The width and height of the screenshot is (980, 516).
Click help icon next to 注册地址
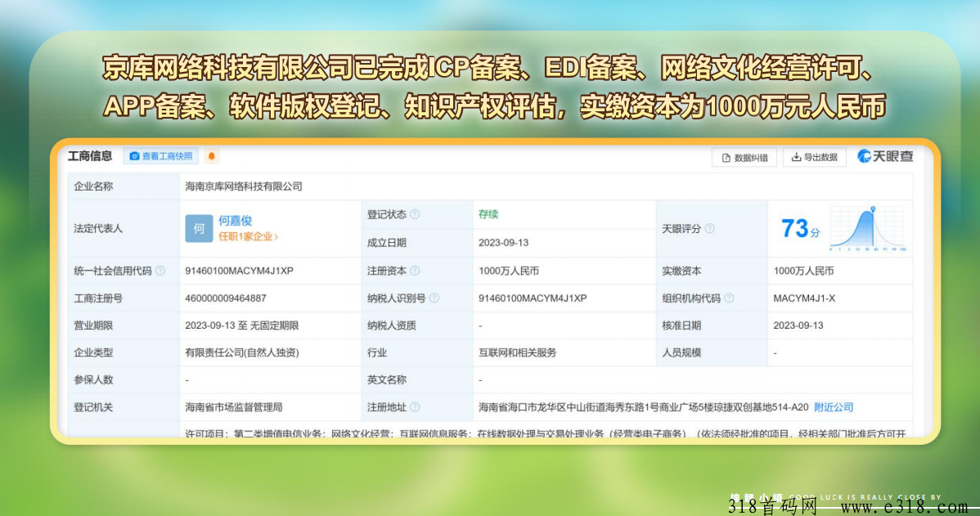(415, 406)
